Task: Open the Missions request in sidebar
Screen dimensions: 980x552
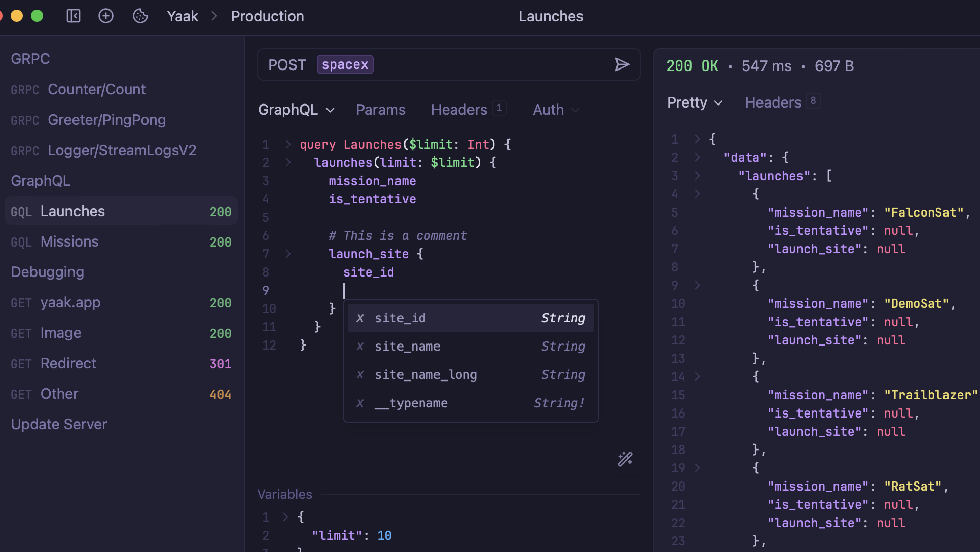Action: [x=69, y=241]
